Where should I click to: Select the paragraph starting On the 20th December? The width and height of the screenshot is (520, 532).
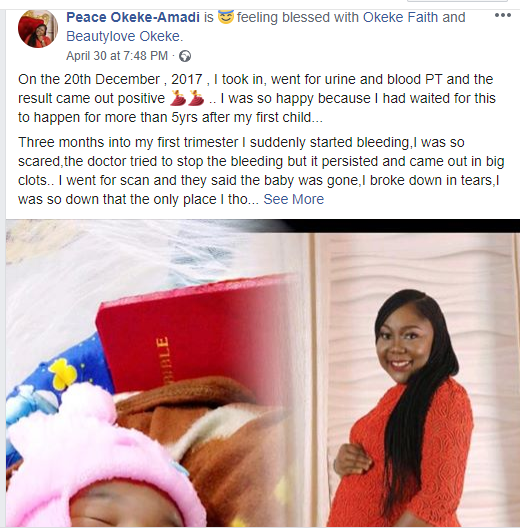click(x=257, y=98)
